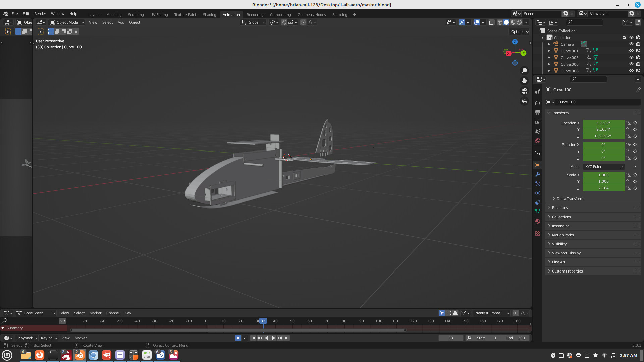The width and height of the screenshot is (644, 362).
Task: Open the Texture properties checker icon
Action: coord(538,233)
